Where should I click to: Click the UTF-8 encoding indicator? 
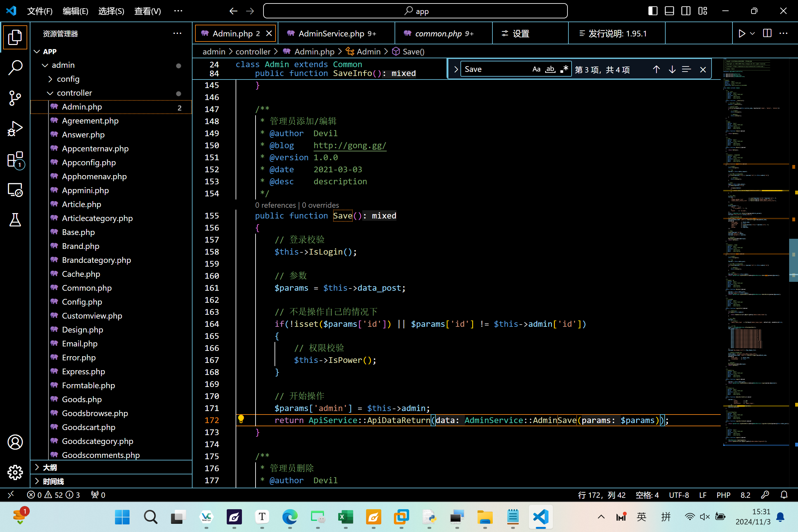[679, 495]
